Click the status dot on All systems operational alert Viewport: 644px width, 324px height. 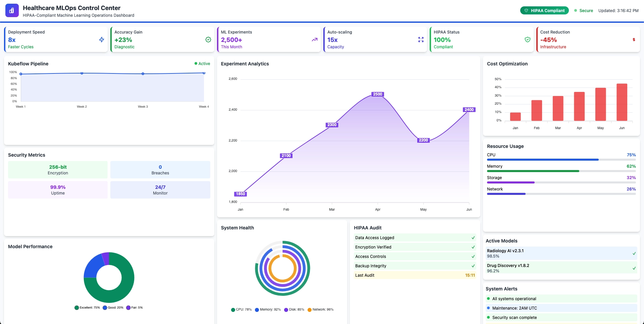click(489, 299)
